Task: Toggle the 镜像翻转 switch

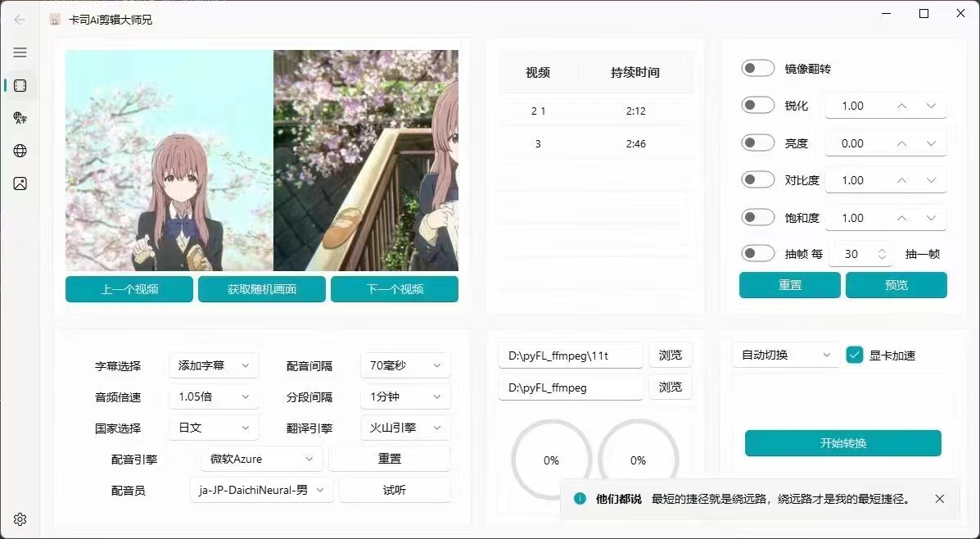Action: tap(757, 68)
